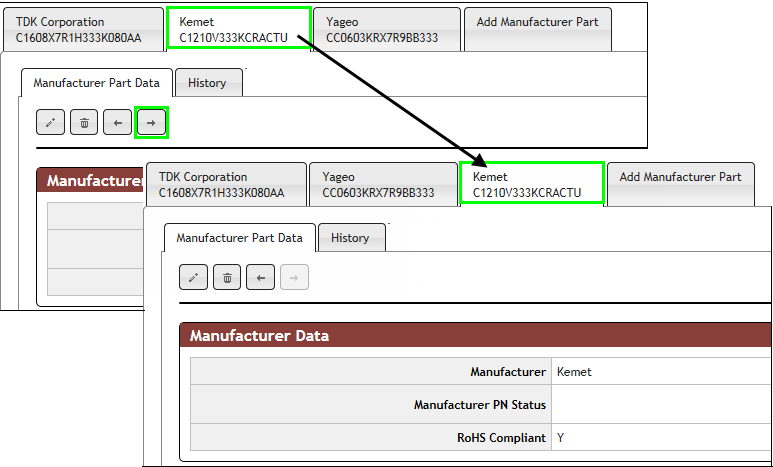
Task: Click the RoHS Compliant label
Action: tap(501, 438)
